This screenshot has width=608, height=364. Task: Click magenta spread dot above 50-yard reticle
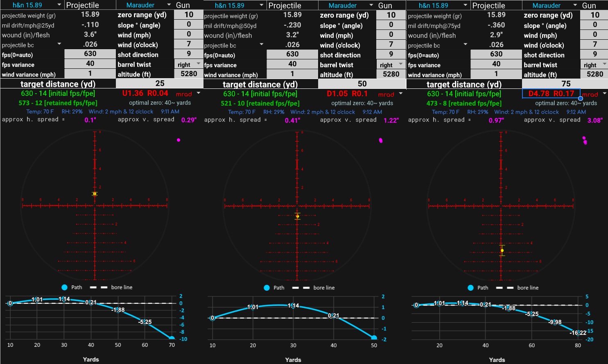381,140
